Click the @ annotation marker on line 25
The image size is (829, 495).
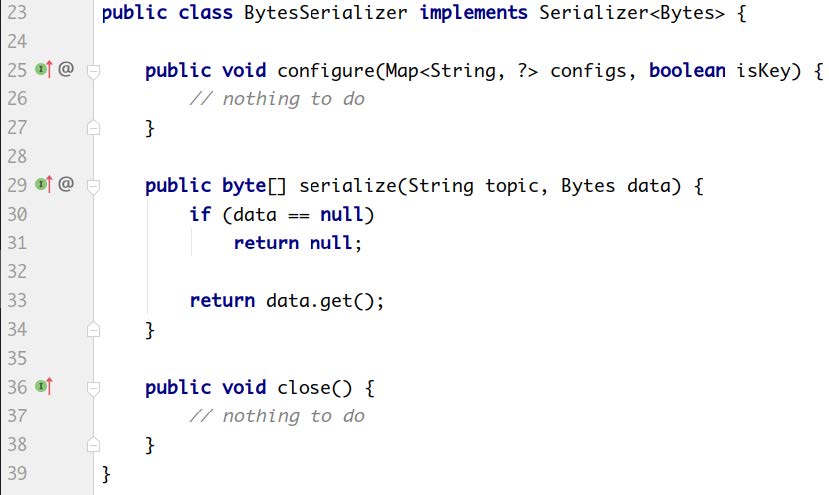coord(66,70)
